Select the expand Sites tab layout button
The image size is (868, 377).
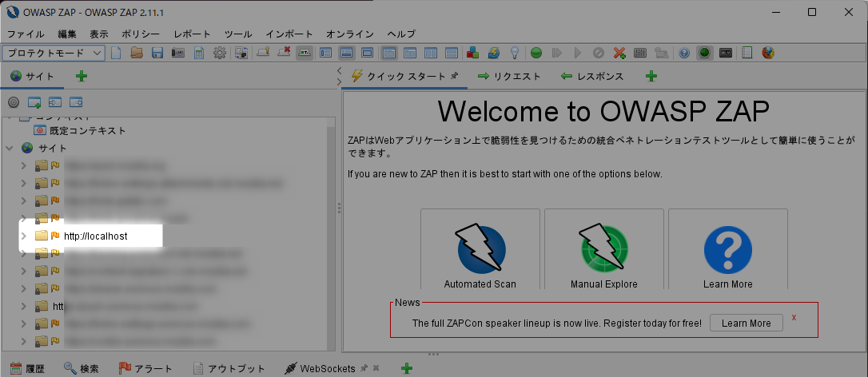pyautogui.click(x=326, y=54)
